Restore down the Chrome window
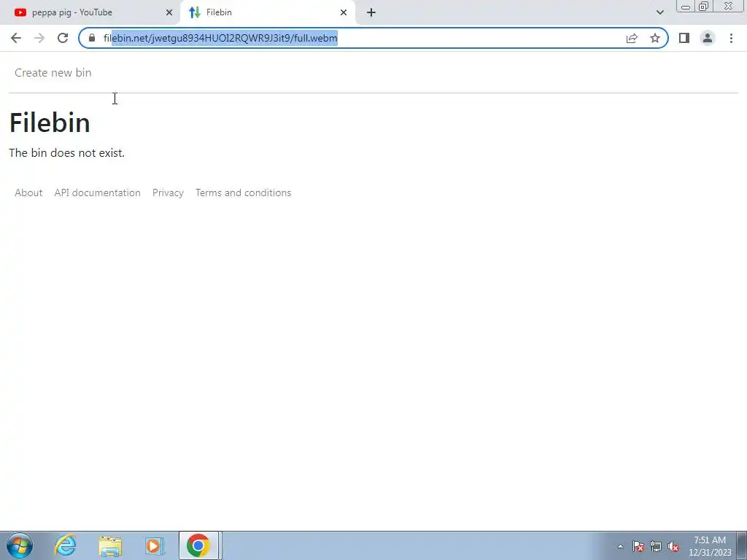The width and height of the screenshot is (747, 560). point(704,6)
